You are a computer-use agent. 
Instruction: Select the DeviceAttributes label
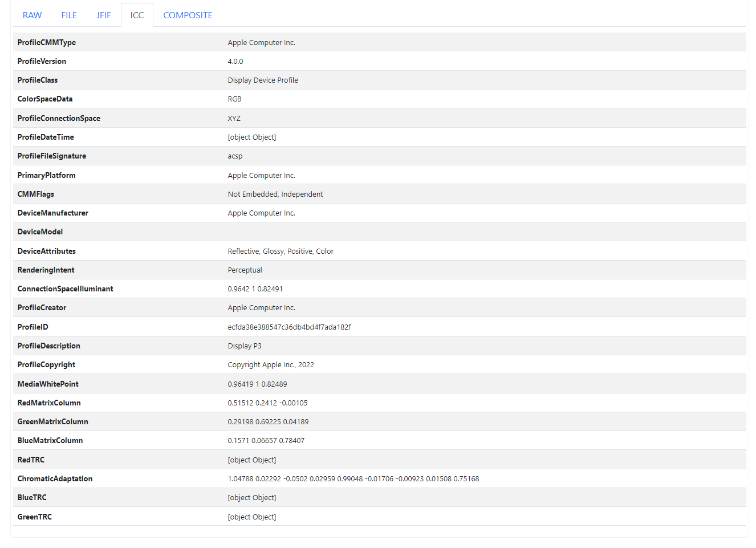(47, 251)
